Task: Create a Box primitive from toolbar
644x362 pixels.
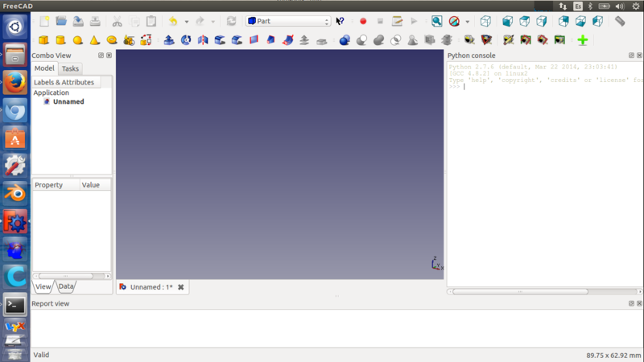Action: (43, 39)
